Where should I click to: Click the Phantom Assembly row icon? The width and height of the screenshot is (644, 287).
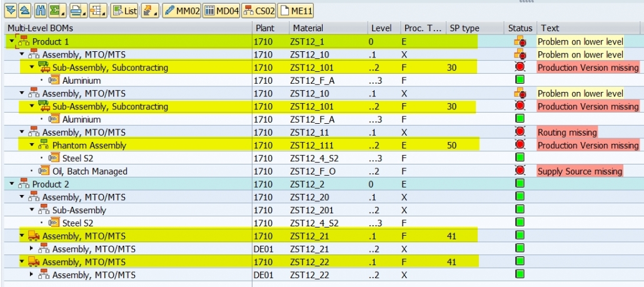click(43, 145)
